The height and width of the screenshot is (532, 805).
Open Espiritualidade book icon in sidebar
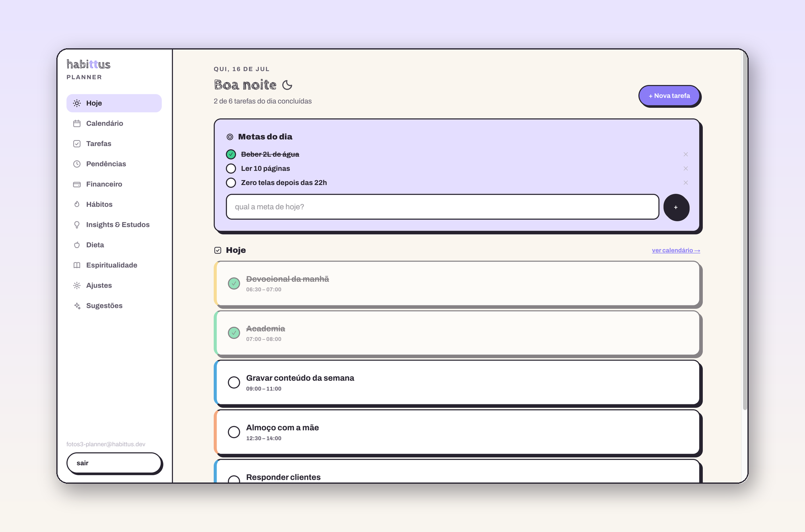(x=77, y=265)
